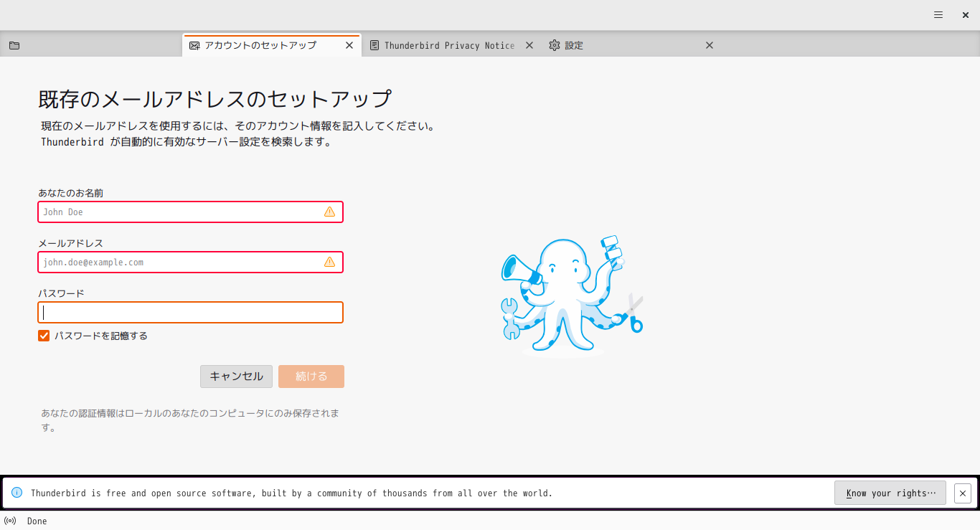Dismiss the notification bar with its X
This screenshot has width=980, height=530.
962,493
